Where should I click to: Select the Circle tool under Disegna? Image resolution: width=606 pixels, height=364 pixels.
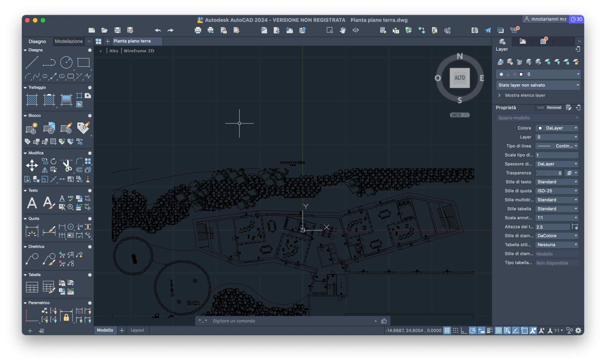[66, 62]
